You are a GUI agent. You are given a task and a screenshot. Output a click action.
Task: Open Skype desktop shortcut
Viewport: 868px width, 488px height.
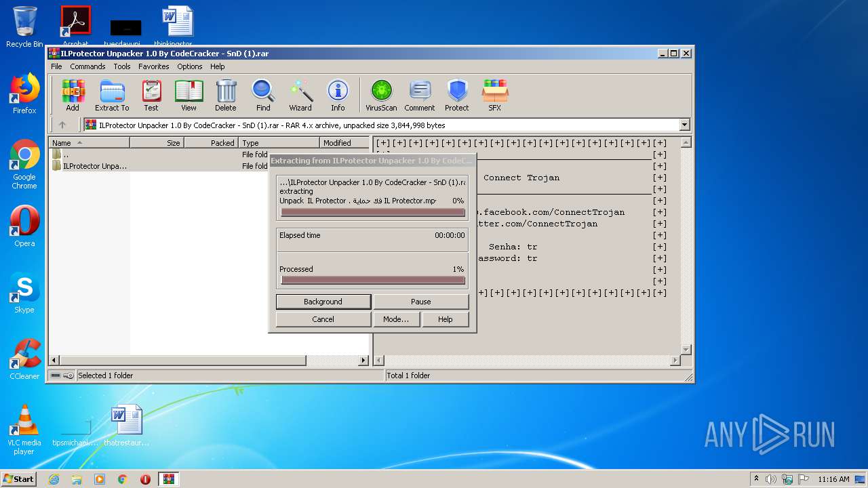(x=24, y=293)
